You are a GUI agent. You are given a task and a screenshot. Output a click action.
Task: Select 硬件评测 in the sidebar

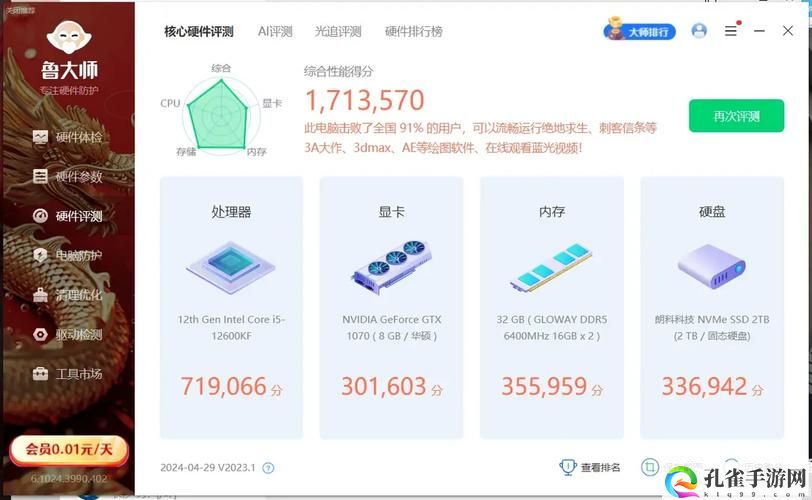[x=67, y=216]
